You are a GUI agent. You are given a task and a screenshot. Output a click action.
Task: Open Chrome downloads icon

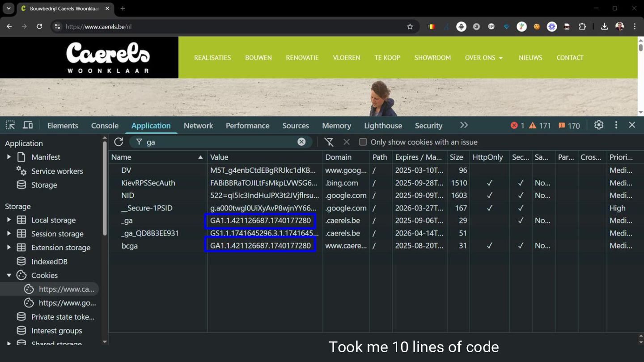(604, 26)
